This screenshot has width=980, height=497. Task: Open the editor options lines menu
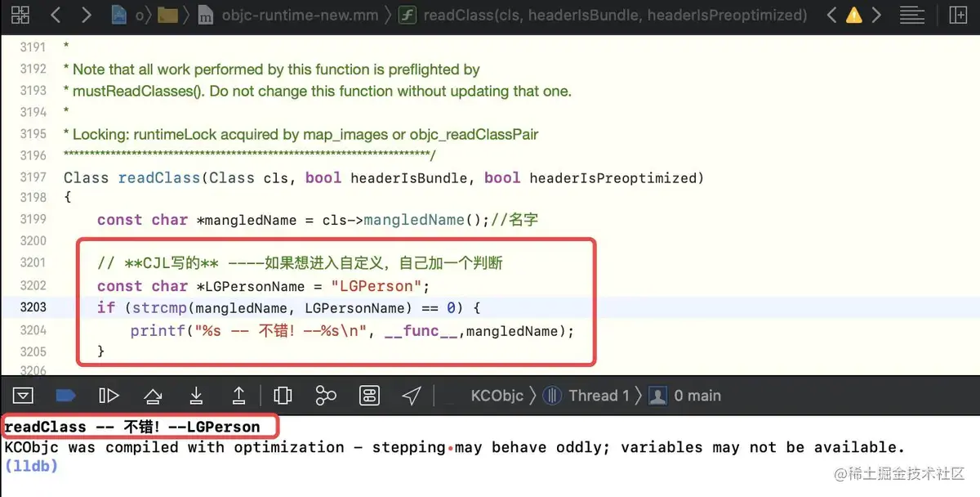pos(912,15)
